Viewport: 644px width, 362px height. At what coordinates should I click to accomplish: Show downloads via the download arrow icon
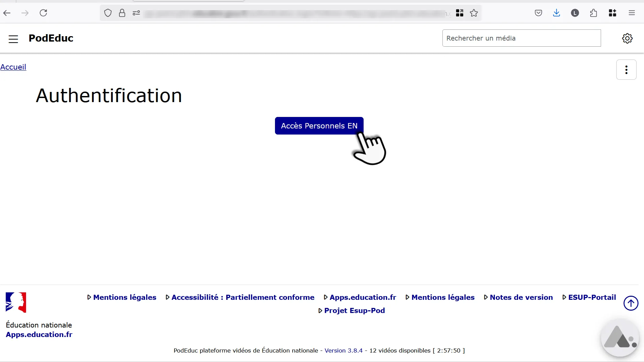556,13
